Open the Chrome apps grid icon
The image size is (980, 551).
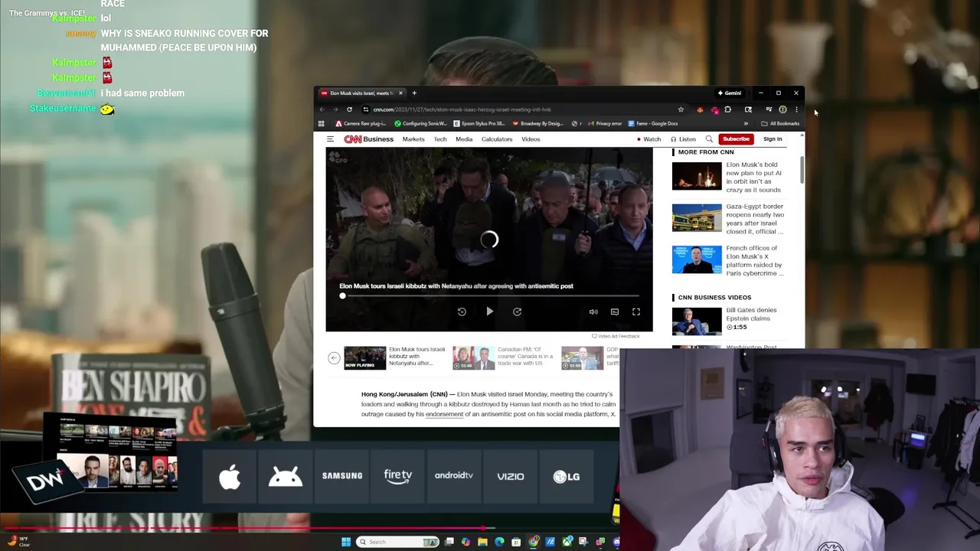point(321,123)
